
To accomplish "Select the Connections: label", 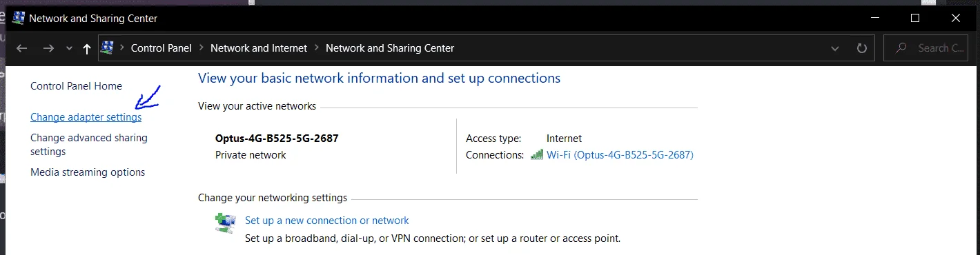I will (495, 155).
